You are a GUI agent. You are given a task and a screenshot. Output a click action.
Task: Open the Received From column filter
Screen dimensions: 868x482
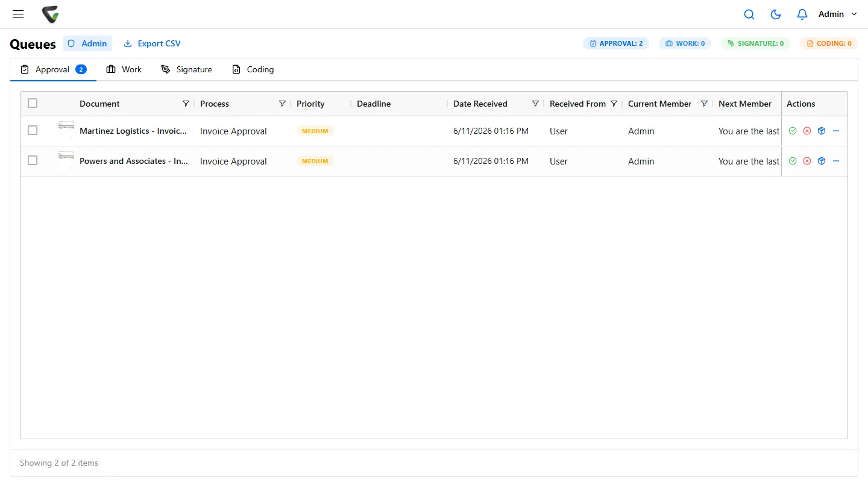pyautogui.click(x=614, y=104)
